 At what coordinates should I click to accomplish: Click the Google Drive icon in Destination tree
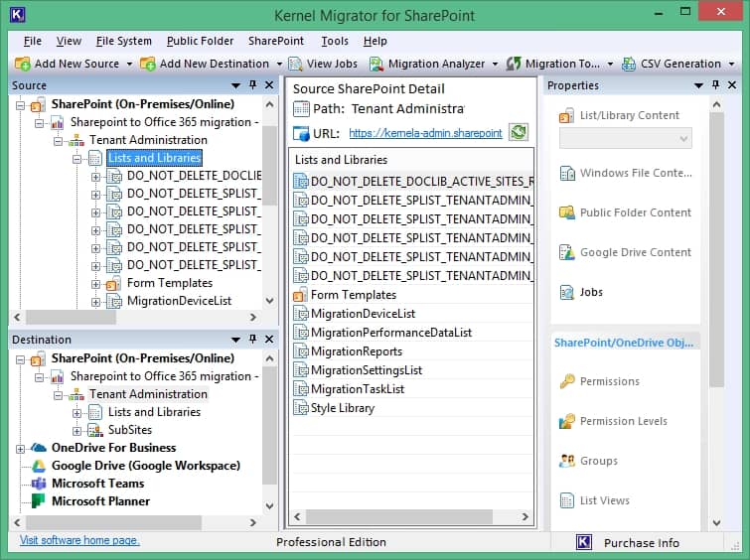point(39,466)
